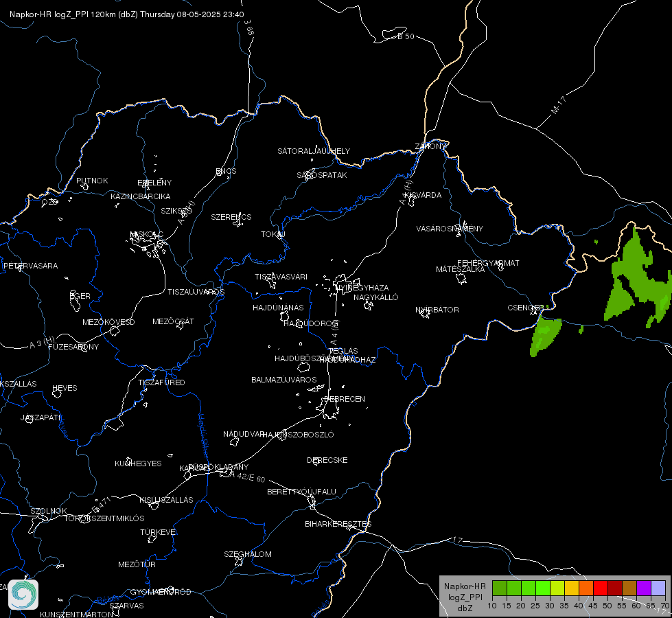Select the BIHARKERESZTES label
This screenshot has width=672, height=618.
pos(338,524)
